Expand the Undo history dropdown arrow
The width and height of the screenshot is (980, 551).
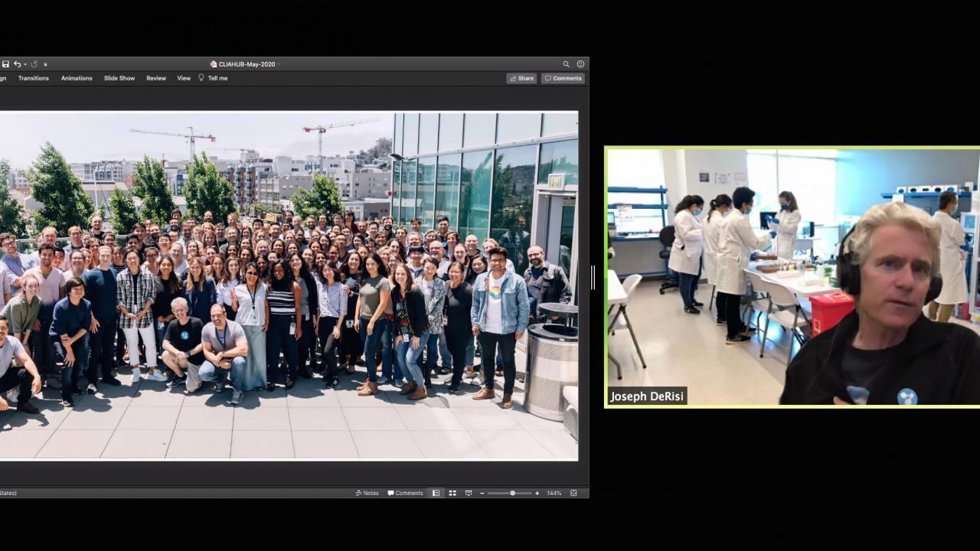click(x=24, y=64)
